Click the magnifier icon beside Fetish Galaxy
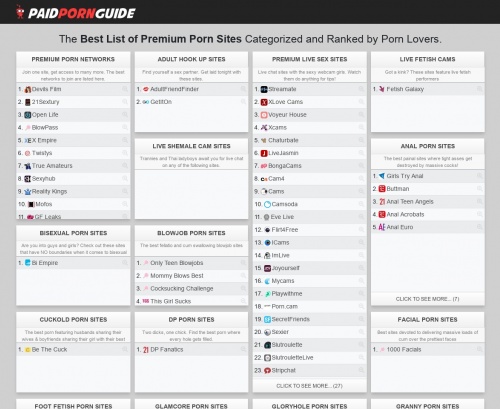Viewport: 500px width, 409px height. point(480,89)
